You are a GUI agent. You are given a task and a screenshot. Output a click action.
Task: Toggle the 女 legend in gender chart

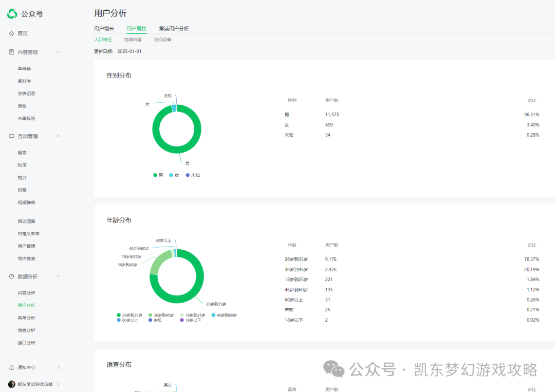click(173, 175)
